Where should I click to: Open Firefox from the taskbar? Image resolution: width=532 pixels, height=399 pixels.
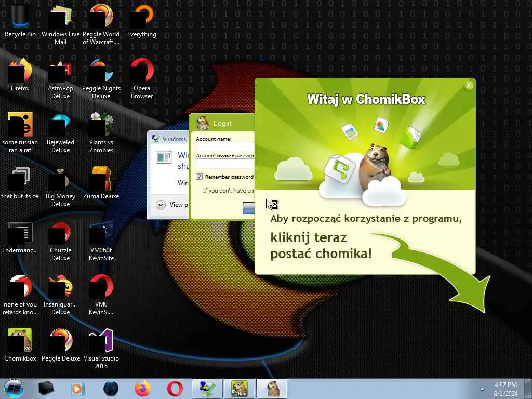click(143, 389)
